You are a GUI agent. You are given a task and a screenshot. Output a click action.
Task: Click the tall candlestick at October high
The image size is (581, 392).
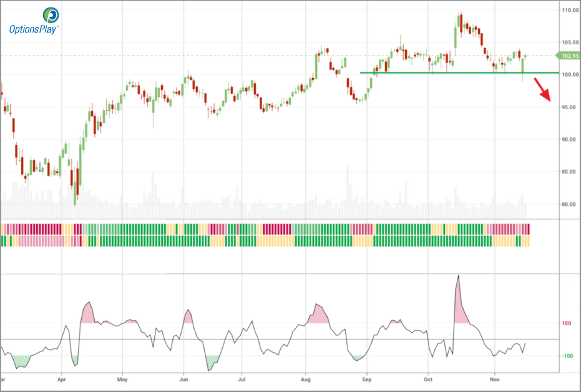click(460, 21)
